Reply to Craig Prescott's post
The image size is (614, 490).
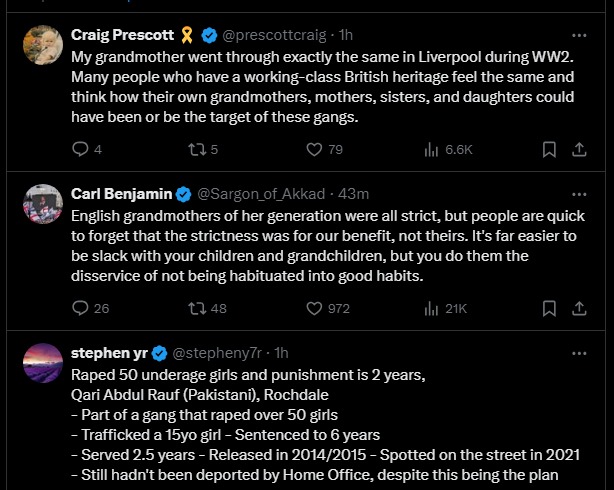[81, 150]
